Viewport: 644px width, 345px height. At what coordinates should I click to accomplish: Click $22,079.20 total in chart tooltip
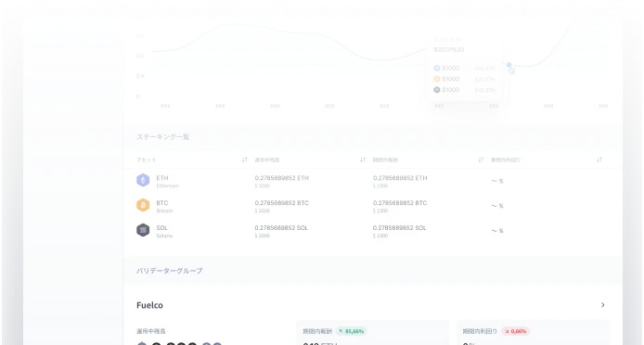click(x=449, y=50)
